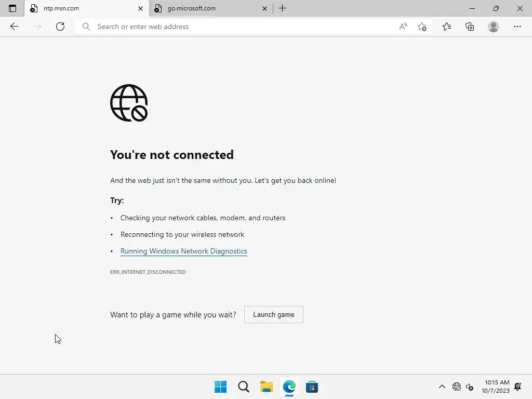This screenshot has height=399, width=532.
Task: Click the muted volume tray icon
Action: tap(470, 387)
